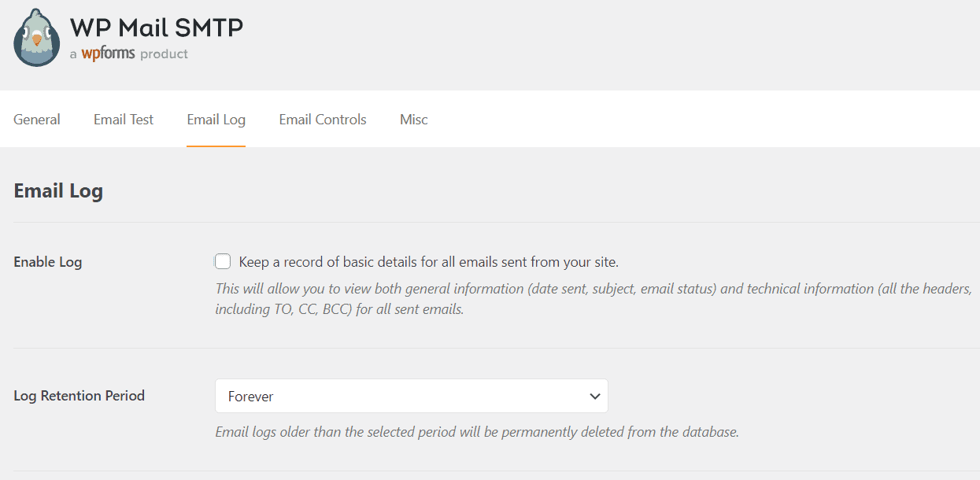Viewport: 980px width, 480px height.
Task: Click the word "product" in the header tagline
Action: pyautogui.click(x=164, y=54)
